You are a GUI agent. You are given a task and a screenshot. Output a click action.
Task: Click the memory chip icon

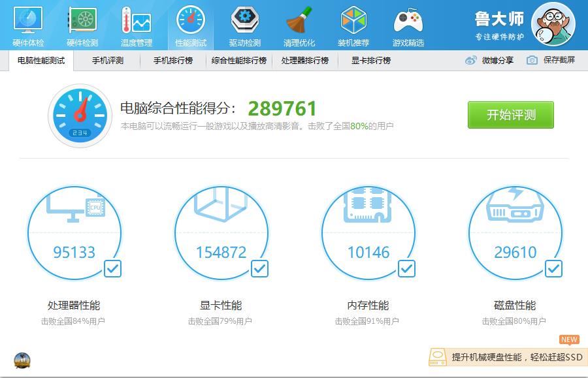367,205
